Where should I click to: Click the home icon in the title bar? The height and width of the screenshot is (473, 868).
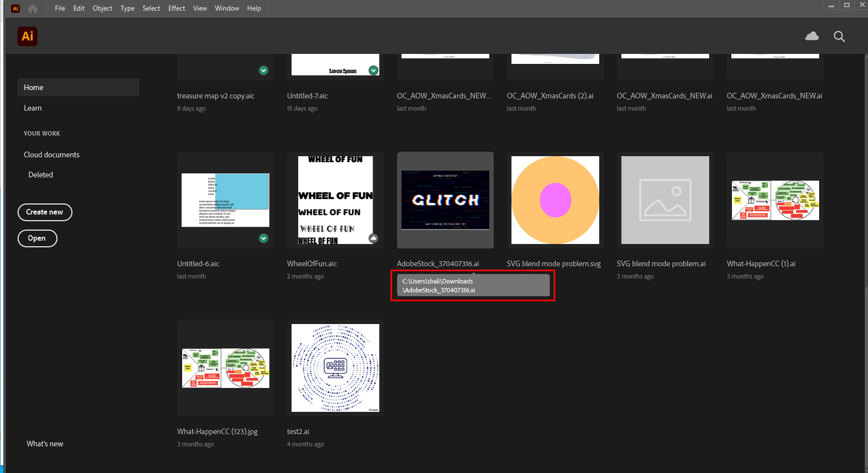[x=32, y=8]
